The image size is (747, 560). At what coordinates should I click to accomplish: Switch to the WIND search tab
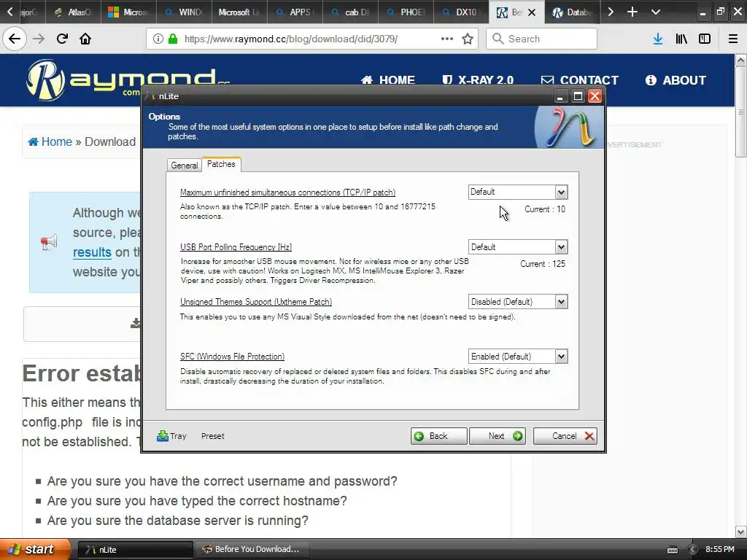184,12
